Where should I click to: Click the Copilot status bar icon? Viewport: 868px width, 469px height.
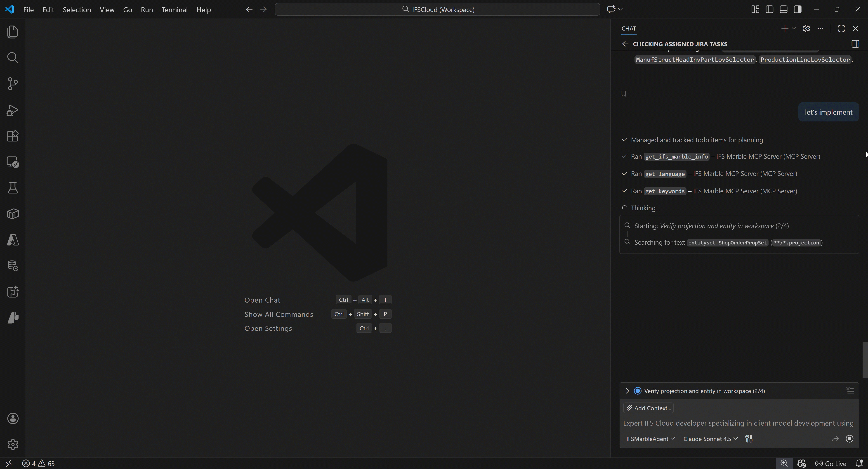coord(802,463)
